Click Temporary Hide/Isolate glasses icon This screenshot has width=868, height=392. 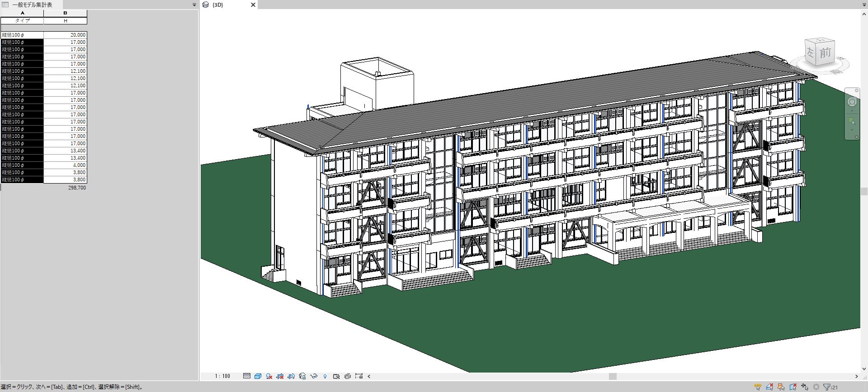pos(314,376)
